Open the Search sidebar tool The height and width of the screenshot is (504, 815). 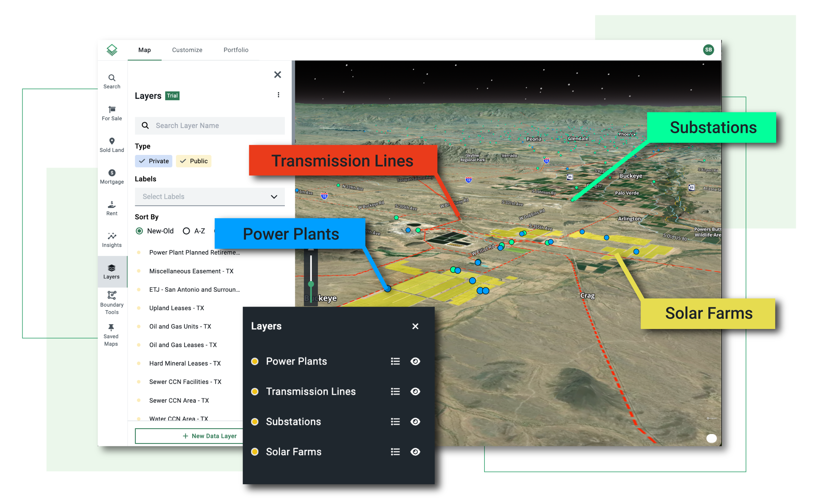[111, 81]
